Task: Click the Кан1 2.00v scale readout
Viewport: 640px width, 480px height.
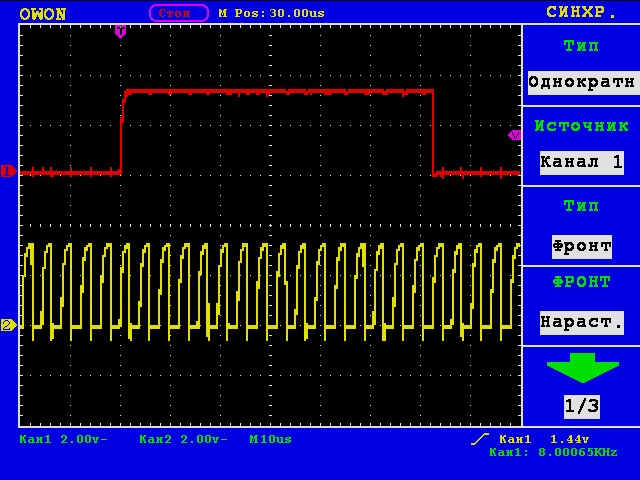Action: pos(63,439)
